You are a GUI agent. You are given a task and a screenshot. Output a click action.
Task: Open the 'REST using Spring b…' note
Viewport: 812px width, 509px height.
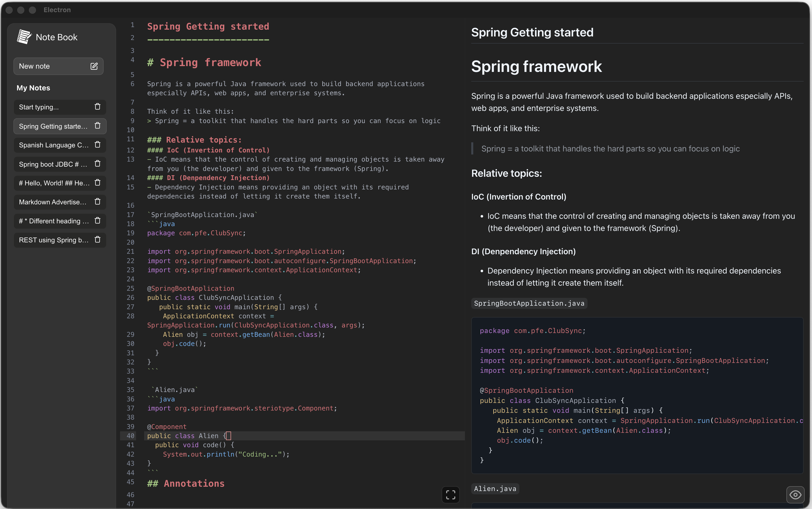pyautogui.click(x=60, y=240)
